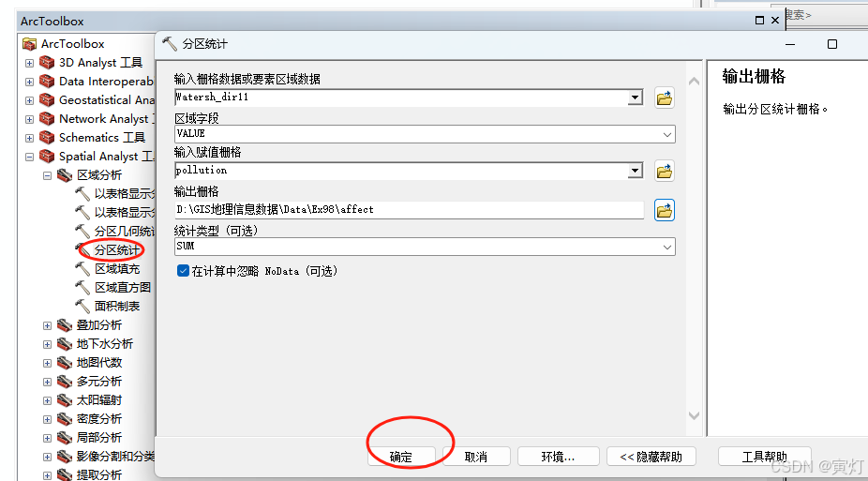Click dialog scrollbar down arrow

click(x=695, y=415)
